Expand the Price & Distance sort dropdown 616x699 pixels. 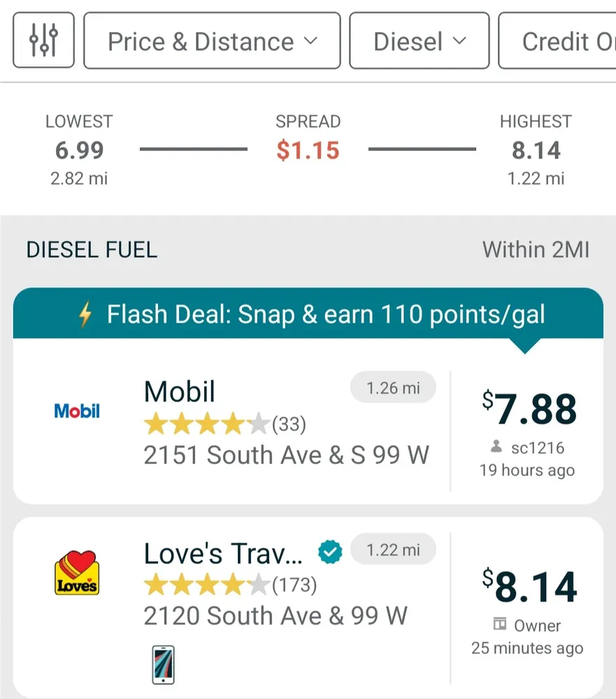point(212,41)
